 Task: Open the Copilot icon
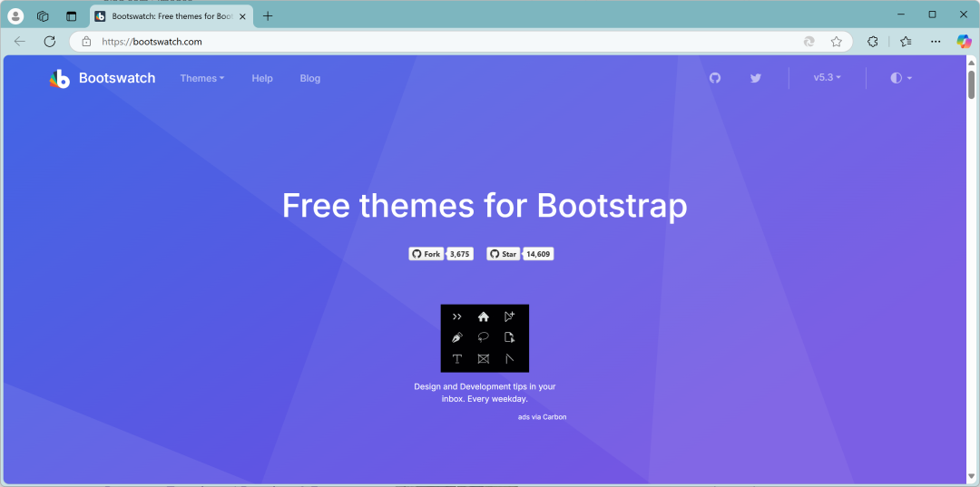965,42
